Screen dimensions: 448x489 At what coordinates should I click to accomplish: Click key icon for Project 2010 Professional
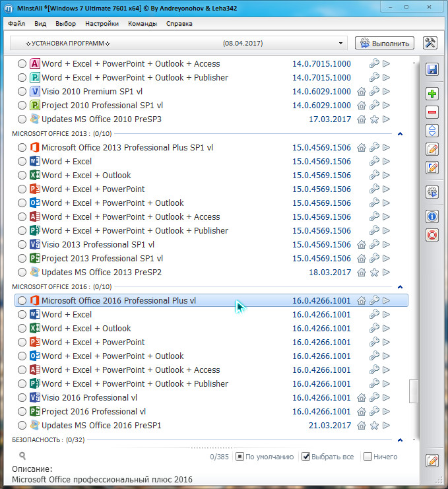click(x=374, y=105)
